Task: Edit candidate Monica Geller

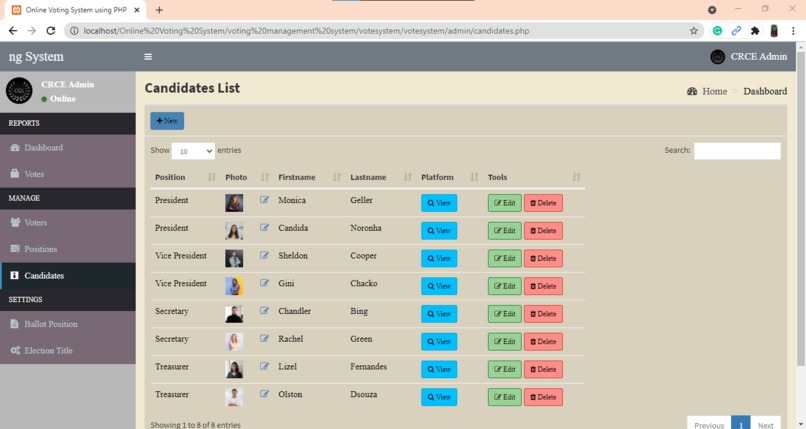Action: [x=505, y=203]
